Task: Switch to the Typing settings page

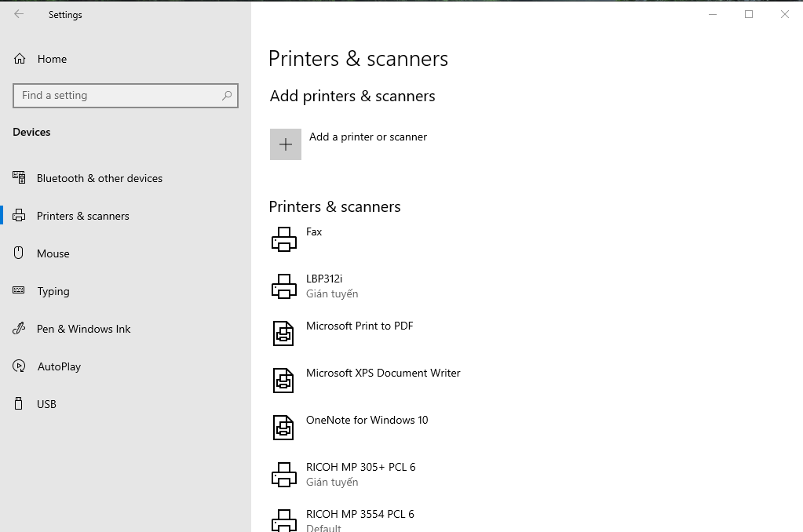Action: 53,291
